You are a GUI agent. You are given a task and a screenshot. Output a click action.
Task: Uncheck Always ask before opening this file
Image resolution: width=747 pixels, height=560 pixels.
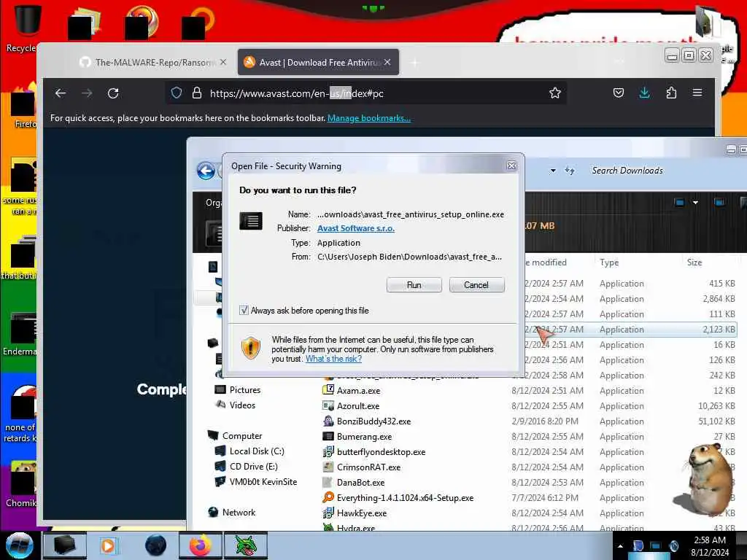[244, 311]
